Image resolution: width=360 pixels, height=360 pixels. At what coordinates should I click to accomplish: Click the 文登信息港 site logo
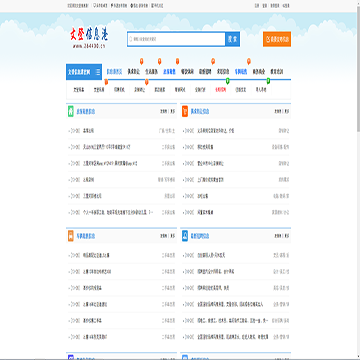coord(89,38)
